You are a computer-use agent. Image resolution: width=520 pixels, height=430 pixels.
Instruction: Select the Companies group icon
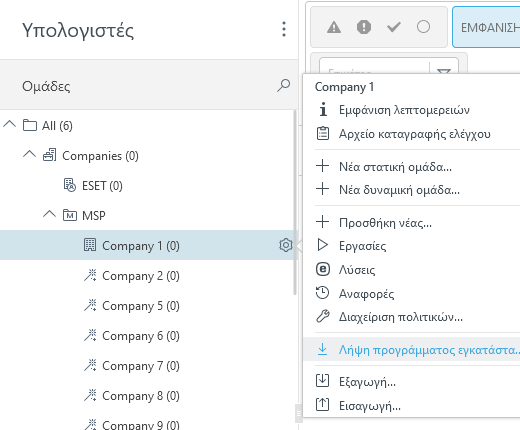(x=50, y=155)
